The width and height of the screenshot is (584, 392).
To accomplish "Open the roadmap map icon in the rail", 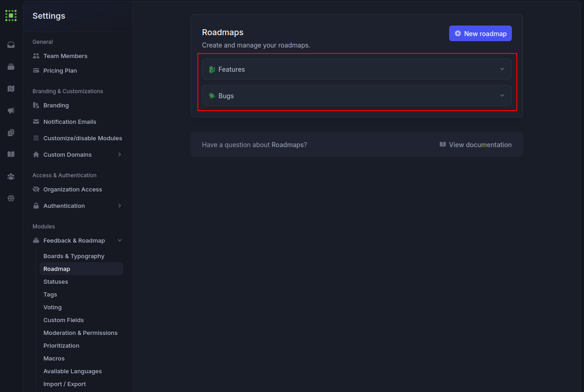I will tap(11, 89).
